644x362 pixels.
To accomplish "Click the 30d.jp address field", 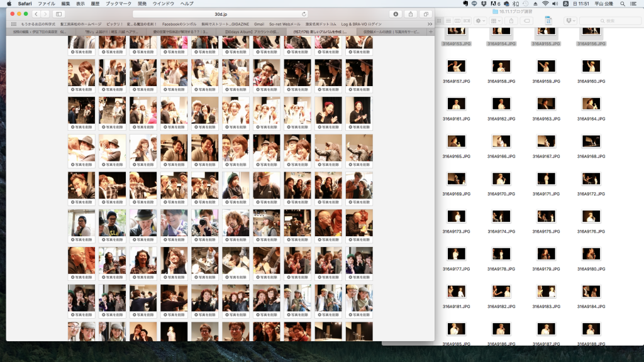I will [221, 14].
